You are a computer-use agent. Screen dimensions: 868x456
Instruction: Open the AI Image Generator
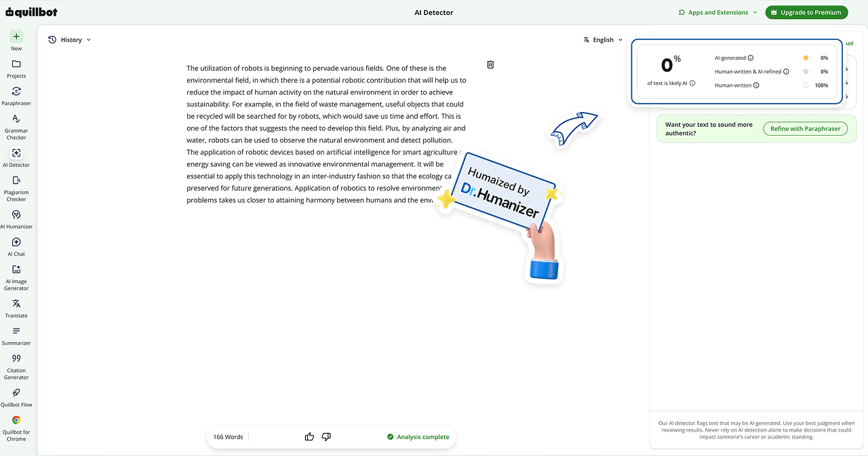click(x=16, y=276)
